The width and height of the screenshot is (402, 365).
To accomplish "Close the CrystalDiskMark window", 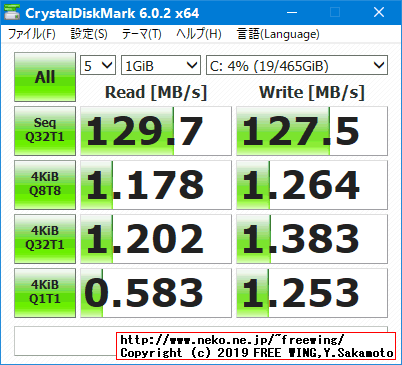I will pos(379,12).
